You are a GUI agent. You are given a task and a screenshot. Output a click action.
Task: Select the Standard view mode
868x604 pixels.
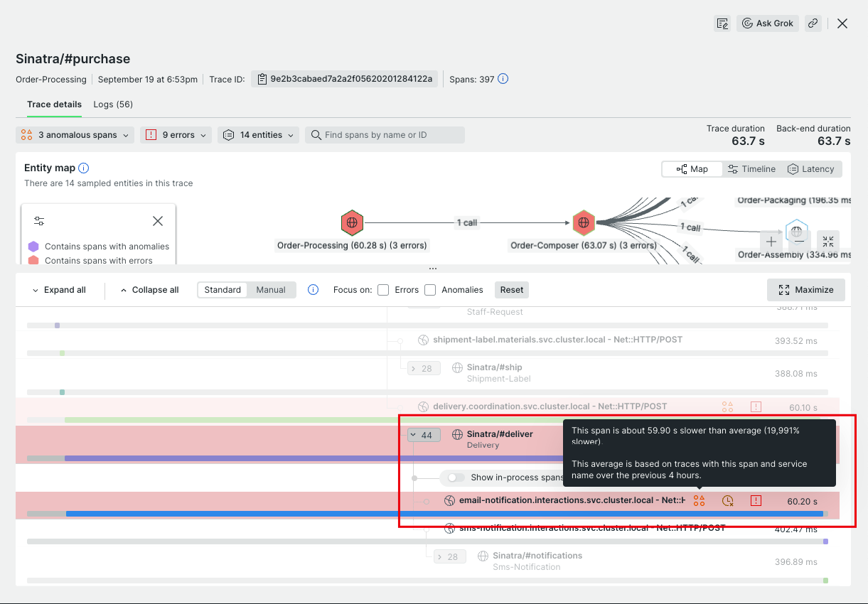pos(223,290)
